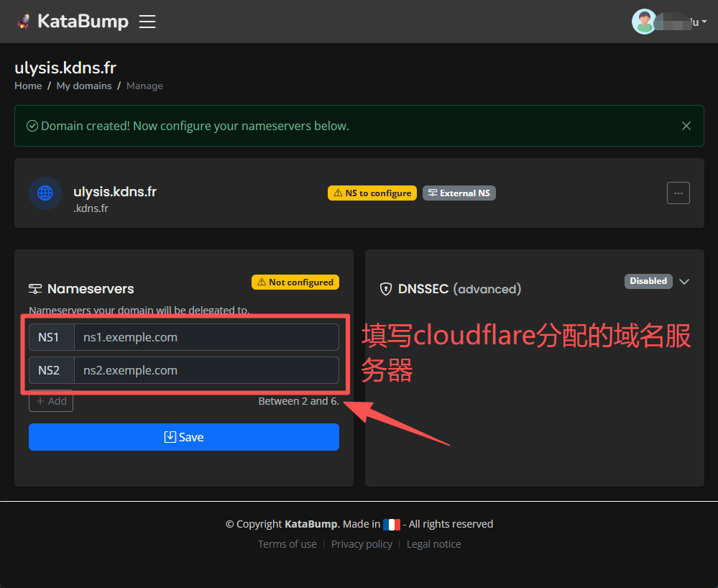Image resolution: width=718 pixels, height=588 pixels.
Task: Open the hamburger navigation menu
Action: [147, 22]
